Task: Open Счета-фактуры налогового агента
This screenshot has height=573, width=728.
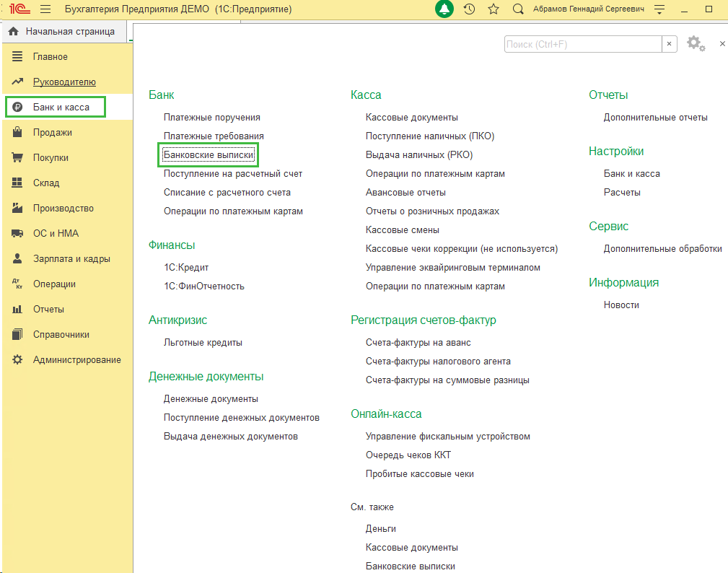Action: [438, 362]
